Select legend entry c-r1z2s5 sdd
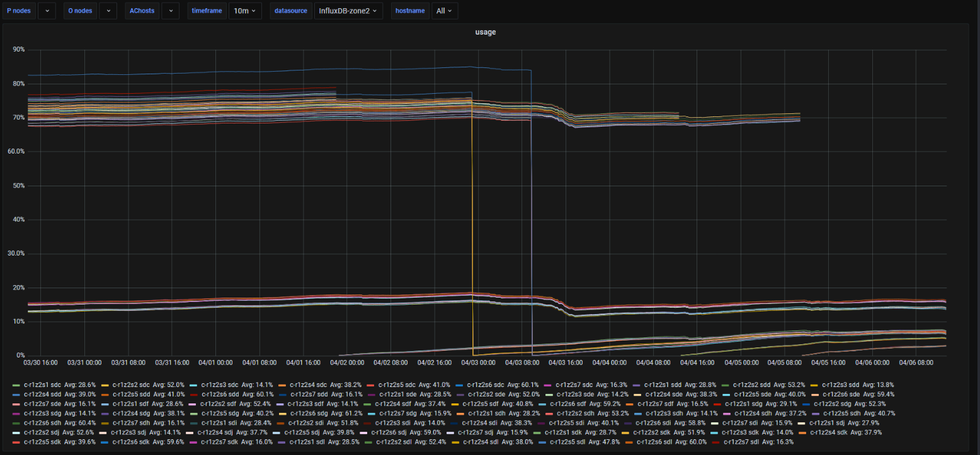Viewport: 980px width, 455px height. coord(132,394)
